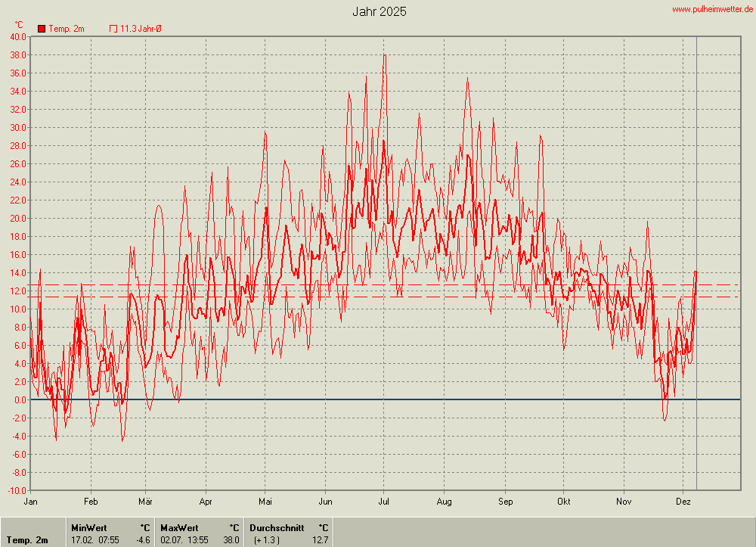This screenshot has height=547, width=756.
Task: Select the Temp. 2m legend label
Action: (67, 29)
